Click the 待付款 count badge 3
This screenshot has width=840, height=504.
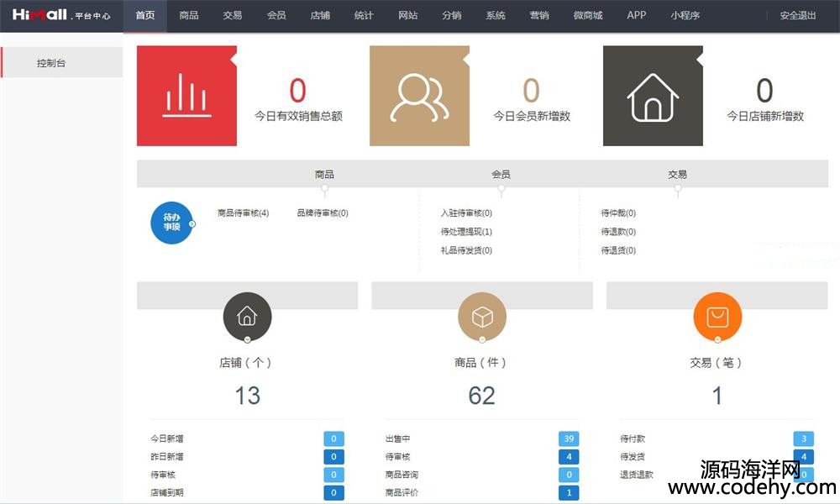click(x=804, y=438)
